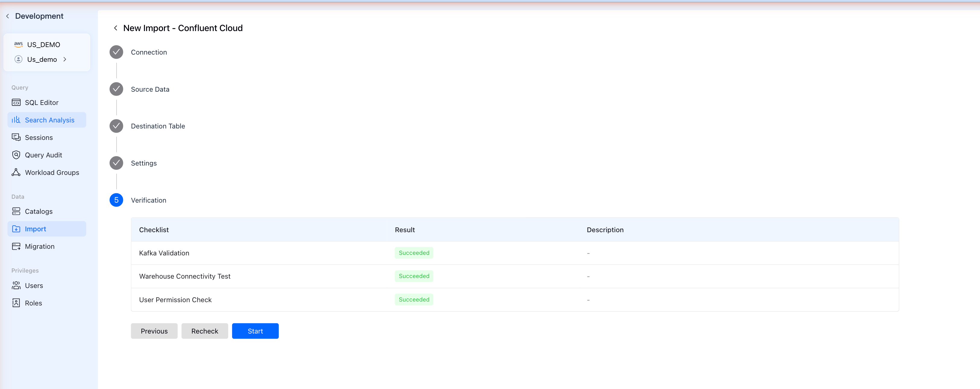Go back using arrow beside Development
Screen dimensions: 980x389
pyautogui.click(x=8, y=16)
